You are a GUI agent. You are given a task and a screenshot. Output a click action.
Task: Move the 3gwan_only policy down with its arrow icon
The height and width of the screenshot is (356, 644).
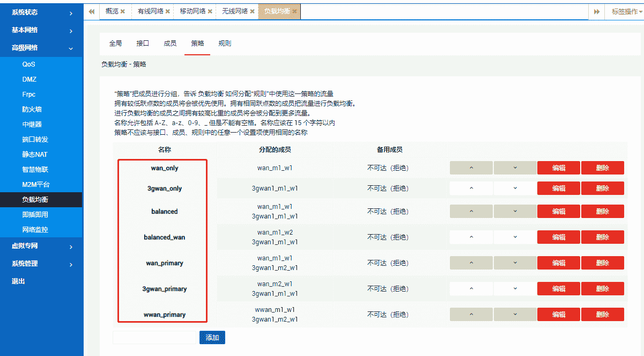(515, 188)
